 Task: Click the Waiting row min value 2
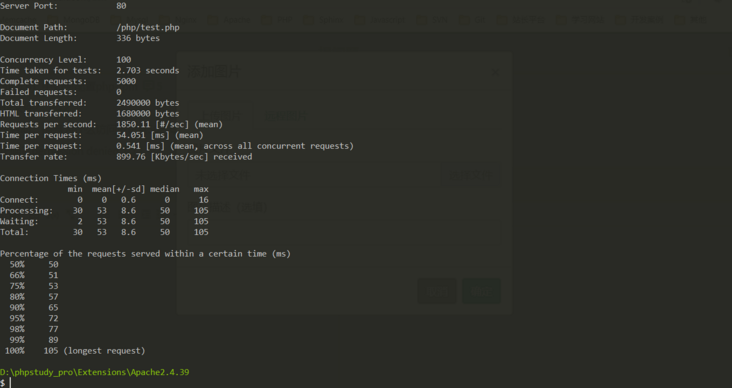pos(80,221)
